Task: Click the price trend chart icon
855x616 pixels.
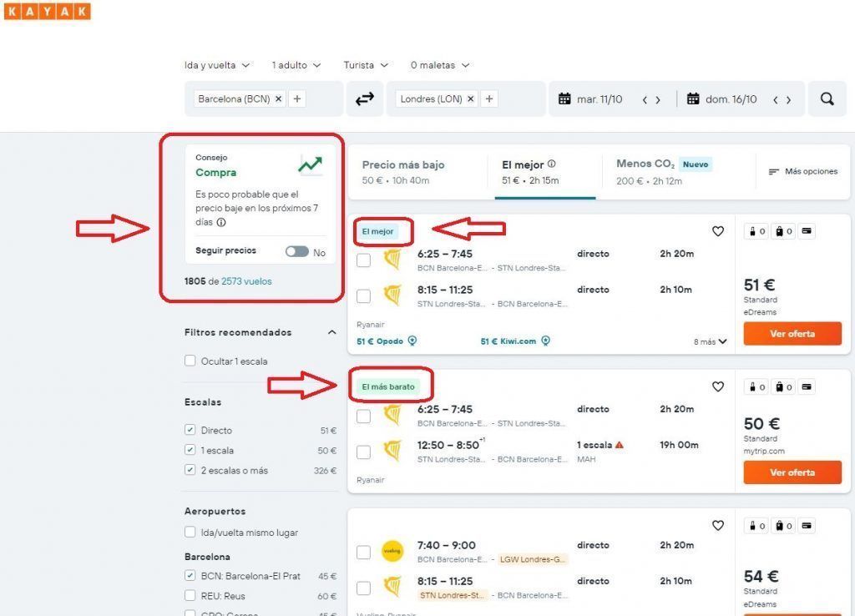Action: (311, 164)
